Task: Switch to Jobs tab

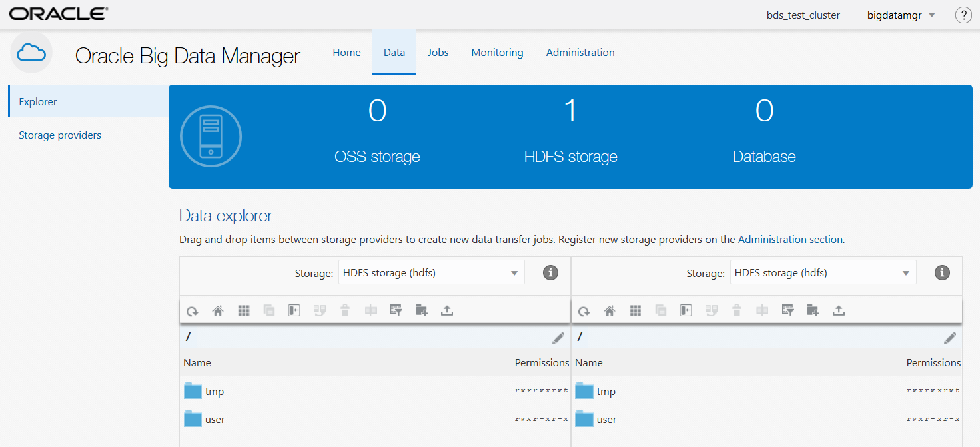Action: click(x=438, y=52)
